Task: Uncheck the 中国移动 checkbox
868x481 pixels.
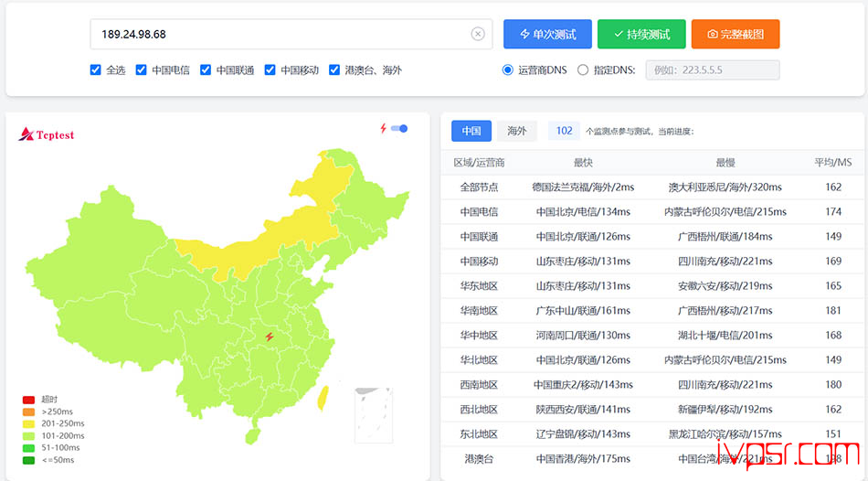Action: [x=270, y=69]
